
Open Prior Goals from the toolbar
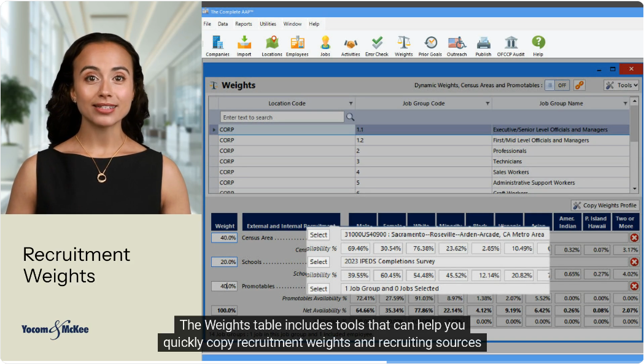click(x=430, y=45)
